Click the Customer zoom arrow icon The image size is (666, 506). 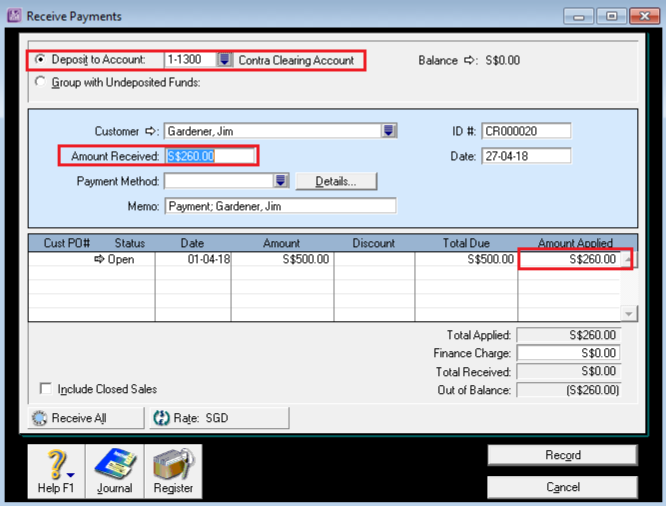150,131
